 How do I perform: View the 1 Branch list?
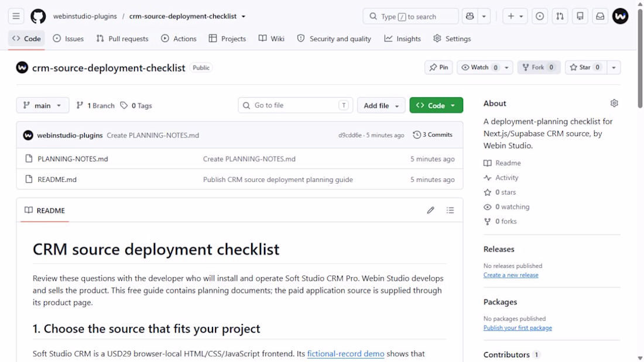click(95, 105)
